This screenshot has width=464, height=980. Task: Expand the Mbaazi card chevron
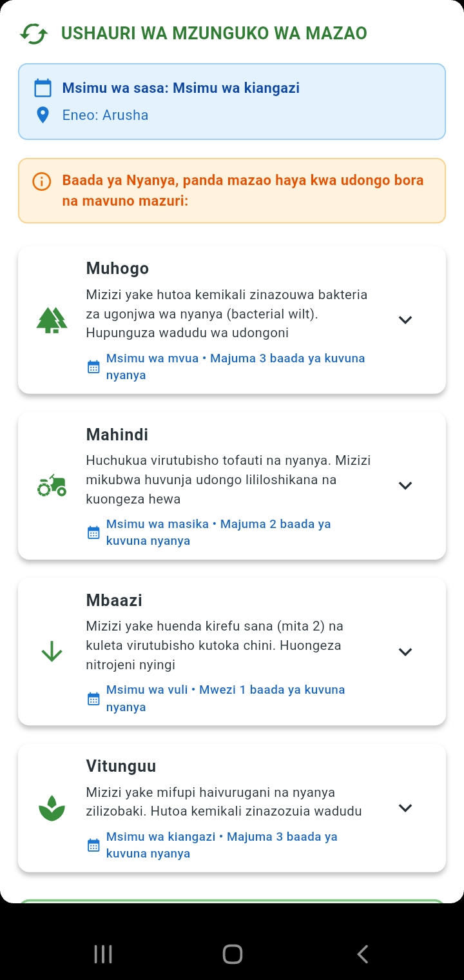coord(405,652)
